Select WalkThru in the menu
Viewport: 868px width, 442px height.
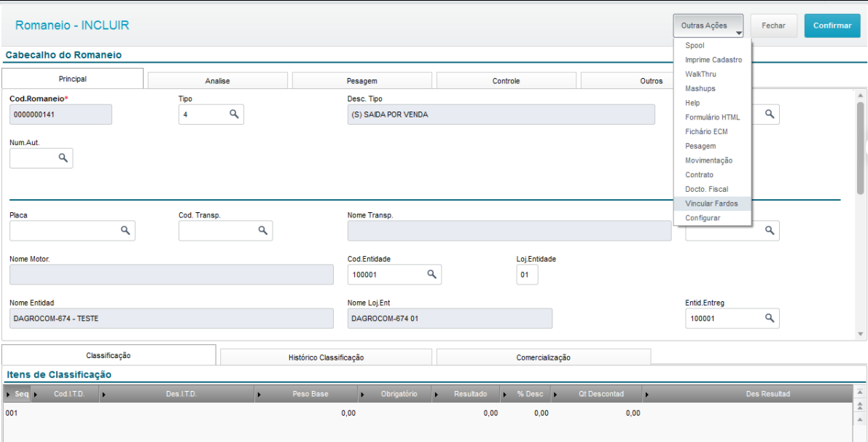[712, 74]
